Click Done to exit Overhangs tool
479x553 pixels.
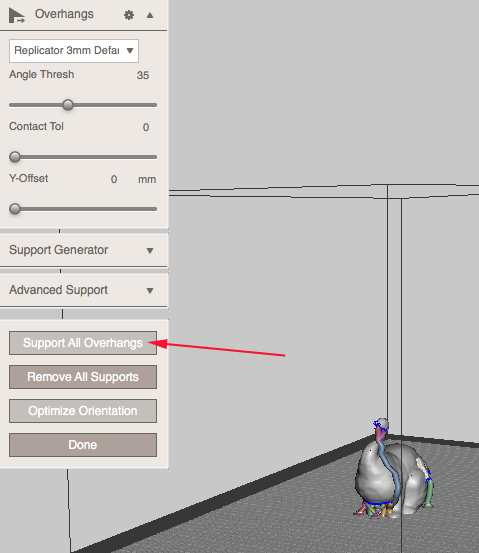pyautogui.click(x=83, y=445)
